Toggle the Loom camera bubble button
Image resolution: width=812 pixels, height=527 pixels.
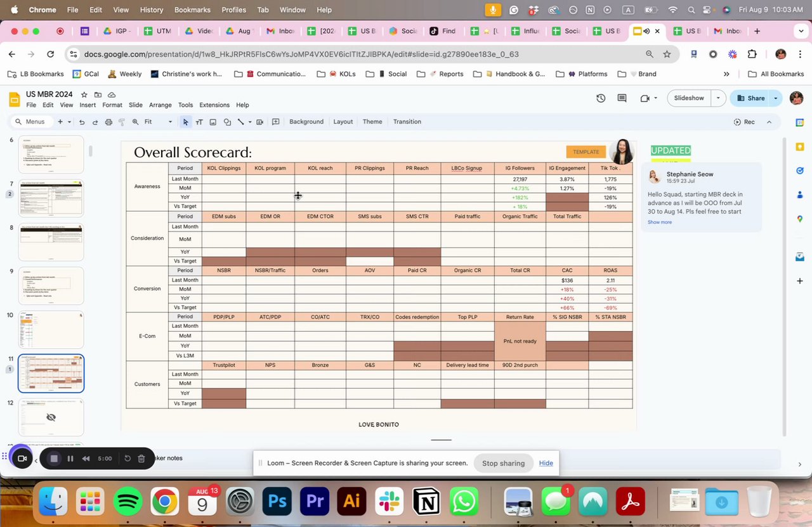(x=22, y=458)
